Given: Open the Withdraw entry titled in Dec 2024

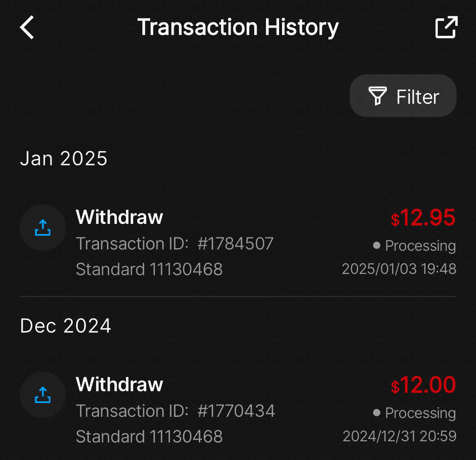Looking at the screenshot, I should (x=119, y=384).
